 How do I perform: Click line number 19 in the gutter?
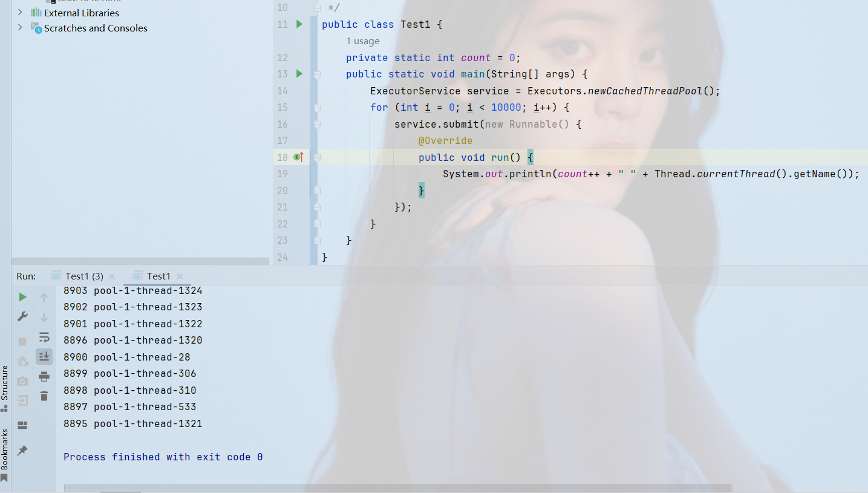coord(282,174)
